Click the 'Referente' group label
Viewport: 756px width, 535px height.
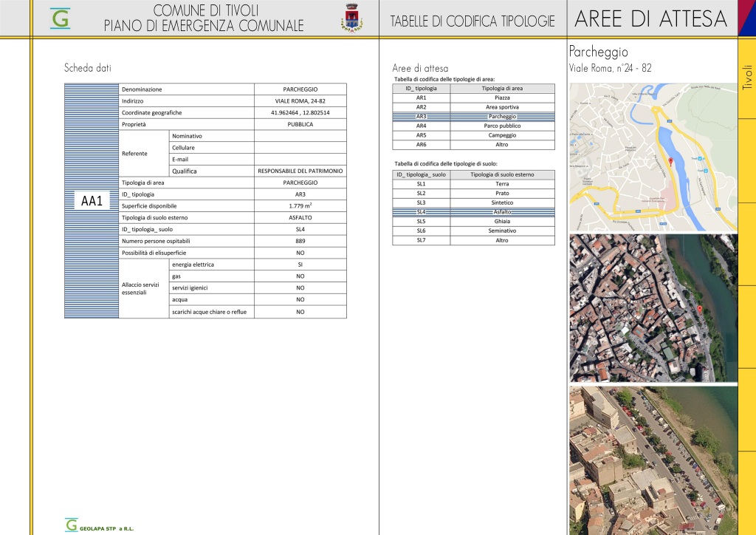(134, 154)
